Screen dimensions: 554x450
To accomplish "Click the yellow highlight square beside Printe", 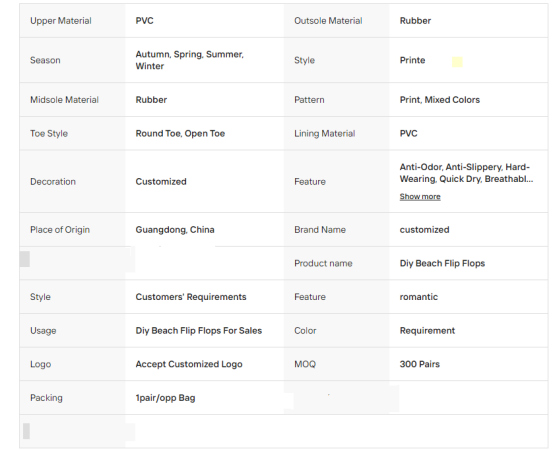I will tap(457, 62).
